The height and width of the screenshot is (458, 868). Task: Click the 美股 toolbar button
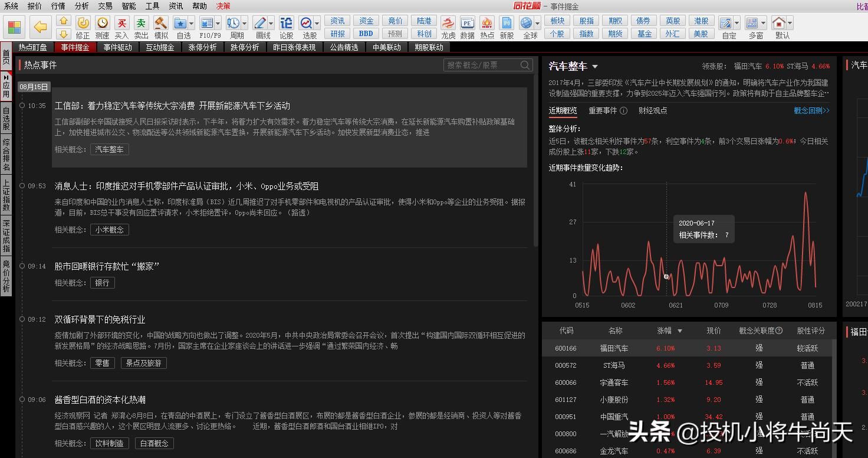tap(701, 34)
